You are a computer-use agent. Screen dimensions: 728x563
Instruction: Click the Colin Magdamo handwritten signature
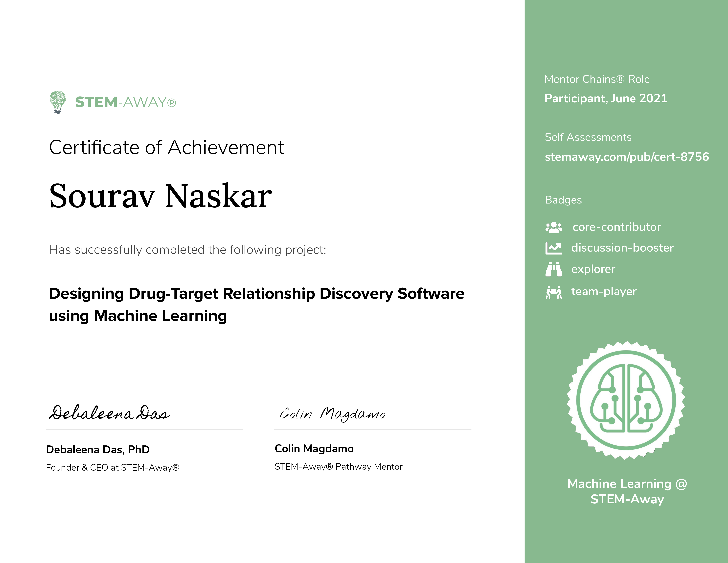pos(332,414)
